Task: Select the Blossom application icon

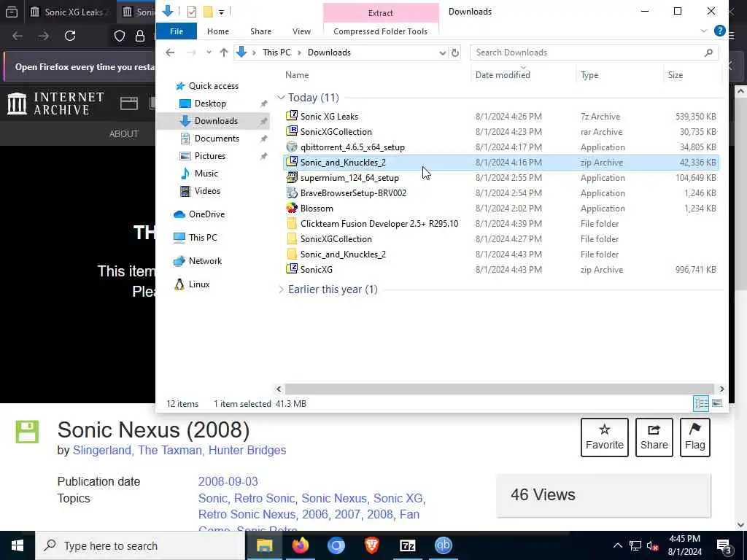Action: coord(292,208)
